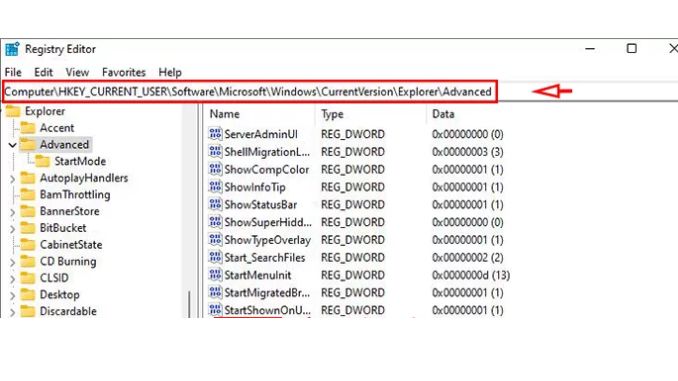Expand the BannerStore key
This screenshot has width=678, height=381.
[x=12, y=212]
